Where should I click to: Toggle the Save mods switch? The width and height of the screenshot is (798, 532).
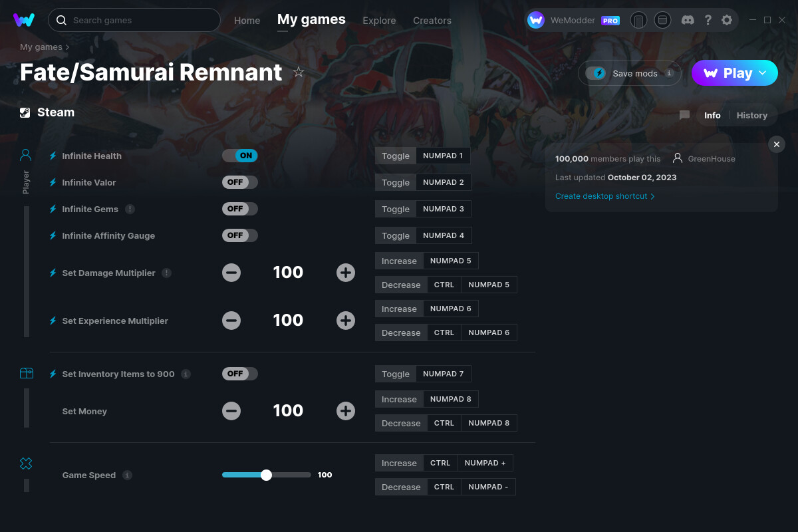(x=596, y=73)
